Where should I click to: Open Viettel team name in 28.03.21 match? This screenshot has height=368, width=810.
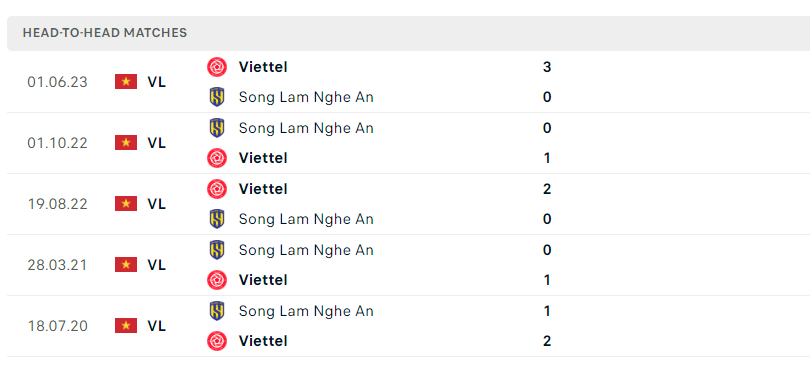point(263,280)
